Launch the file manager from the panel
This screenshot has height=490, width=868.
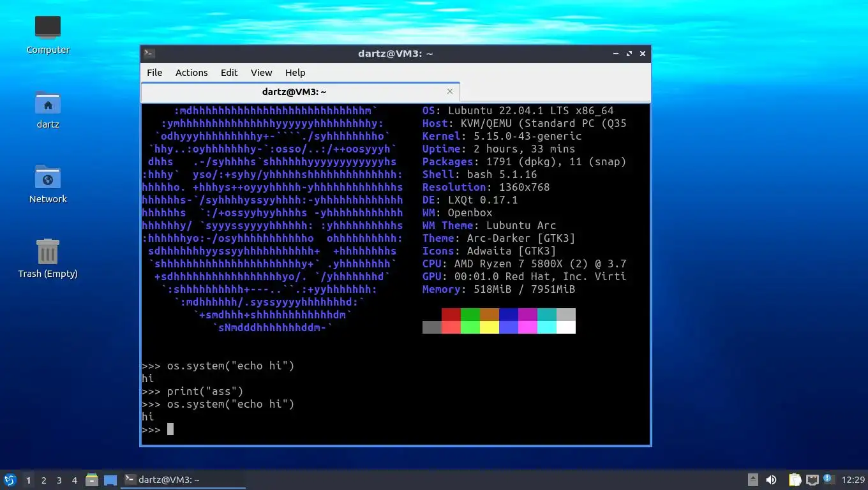[x=92, y=480]
